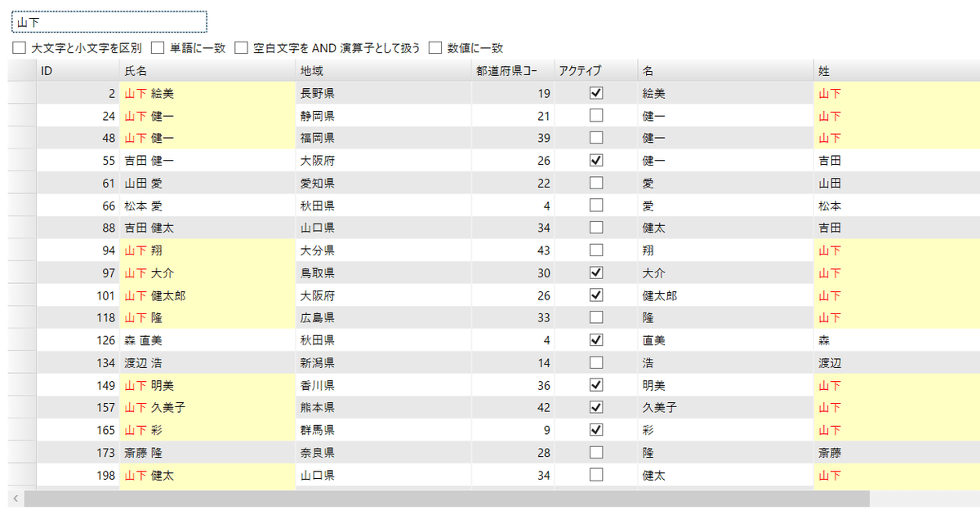Disable アクティブ for 山下 明美
Screen dimensions: 980x514
point(596,384)
